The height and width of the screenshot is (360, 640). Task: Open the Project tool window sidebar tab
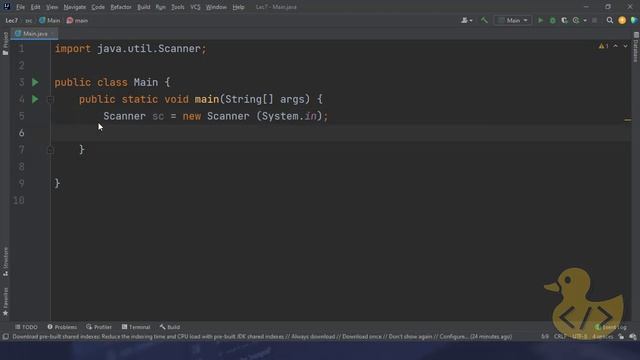tap(5, 43)
